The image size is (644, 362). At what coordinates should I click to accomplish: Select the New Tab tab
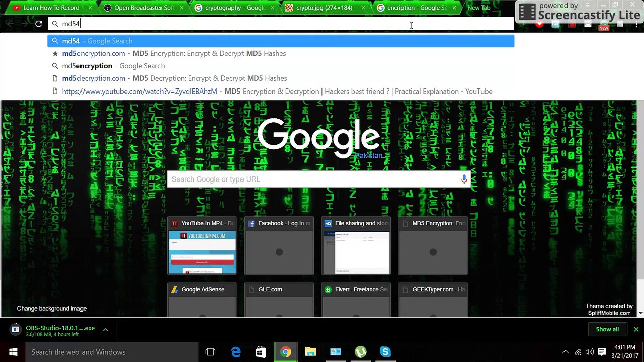[478, 8]
